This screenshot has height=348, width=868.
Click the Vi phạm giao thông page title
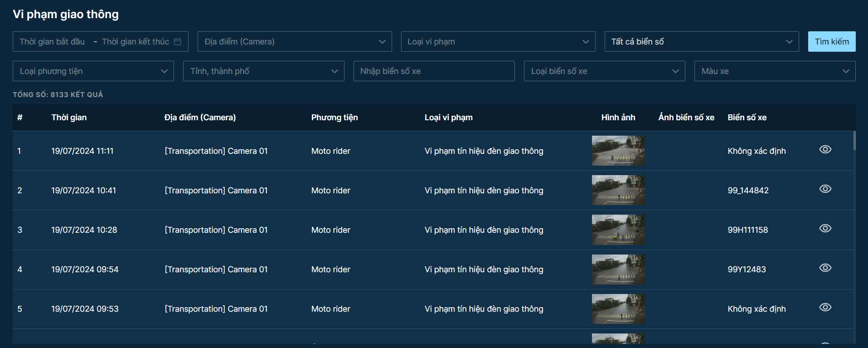[x=66, y=15]
